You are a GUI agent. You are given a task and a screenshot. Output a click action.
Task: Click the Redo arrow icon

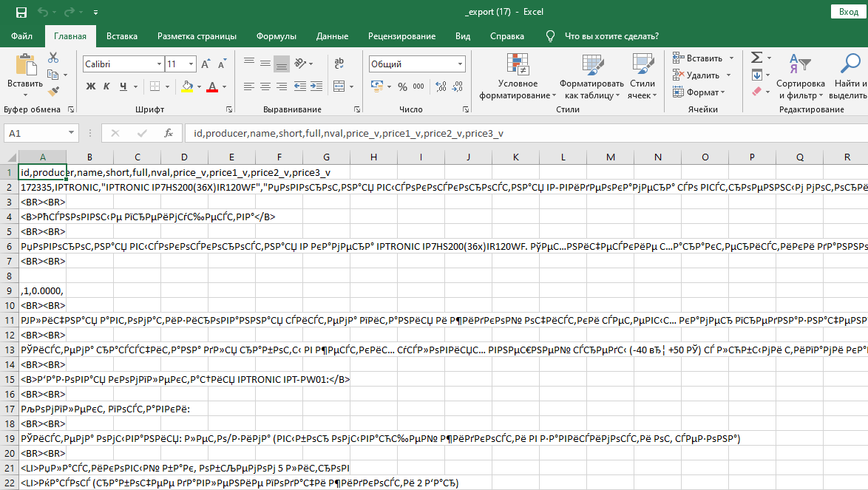[69, 12]
